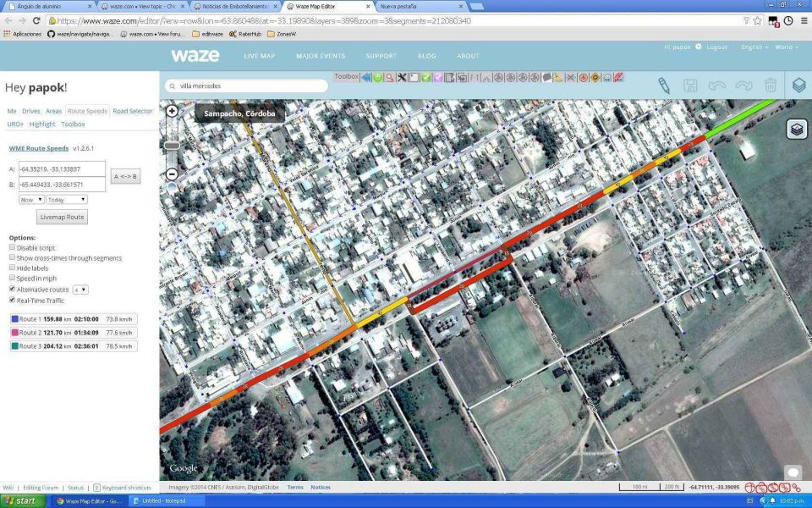Click the map zoom slider handle
The image size is (812, 508).
pyautogui.click(x=172, y=146)
